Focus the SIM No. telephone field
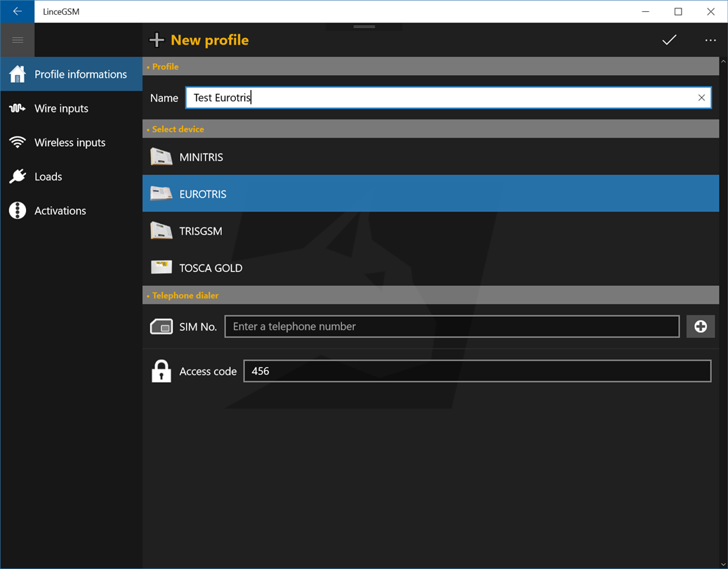728x569 pixels. point(451,327)
